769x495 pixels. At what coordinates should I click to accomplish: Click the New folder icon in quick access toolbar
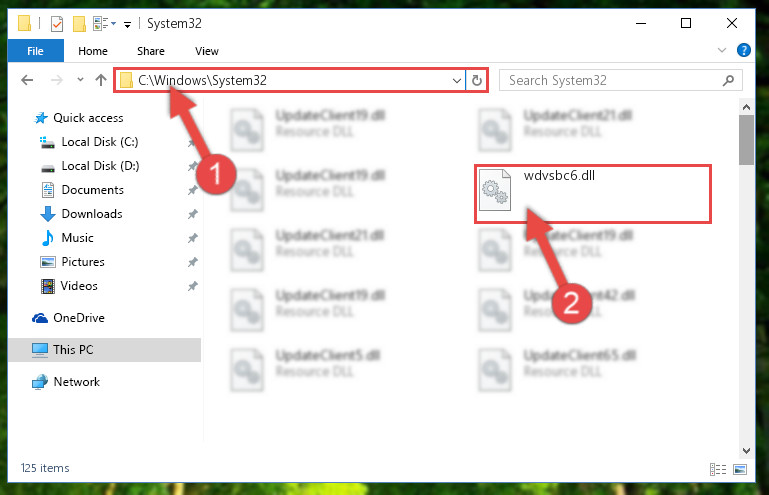coord(79,24)
